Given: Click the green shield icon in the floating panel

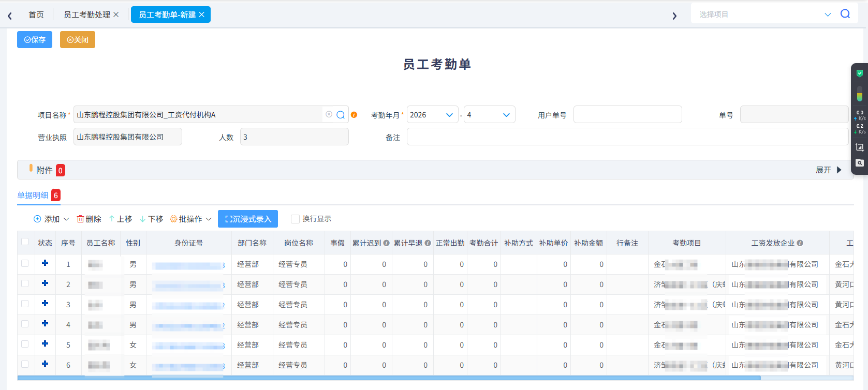Looking at the screenshot, I should pyautogui.click(x=860, y=73).
